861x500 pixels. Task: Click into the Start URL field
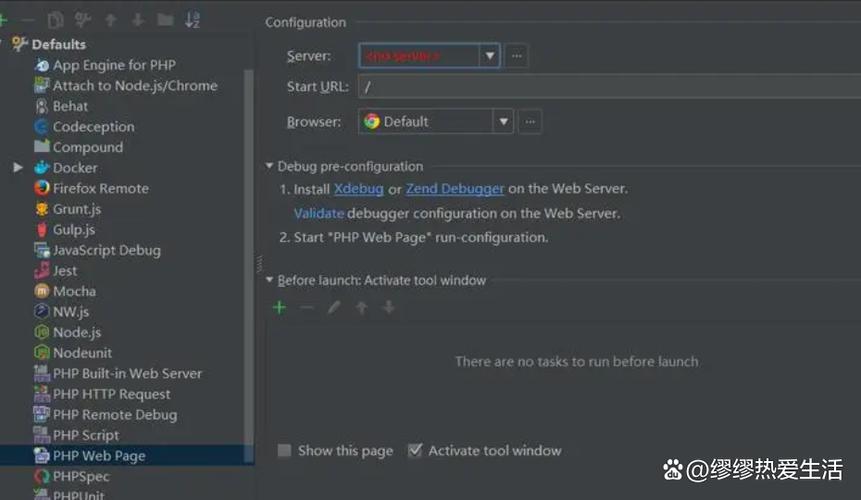(600, 87)
